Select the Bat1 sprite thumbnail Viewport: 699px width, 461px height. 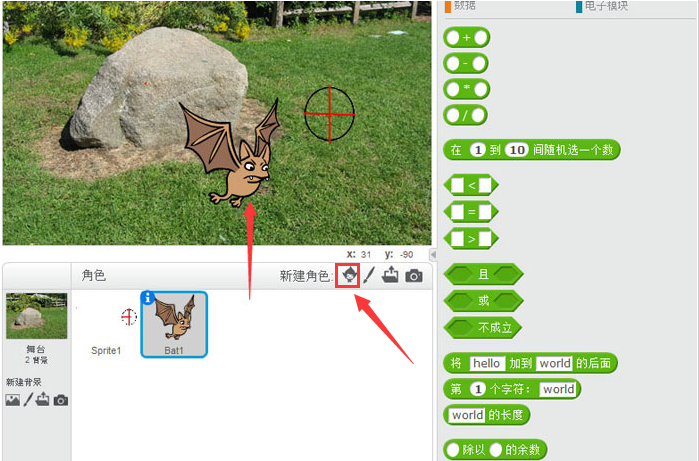pyautogui.click(x=174, y=324)
